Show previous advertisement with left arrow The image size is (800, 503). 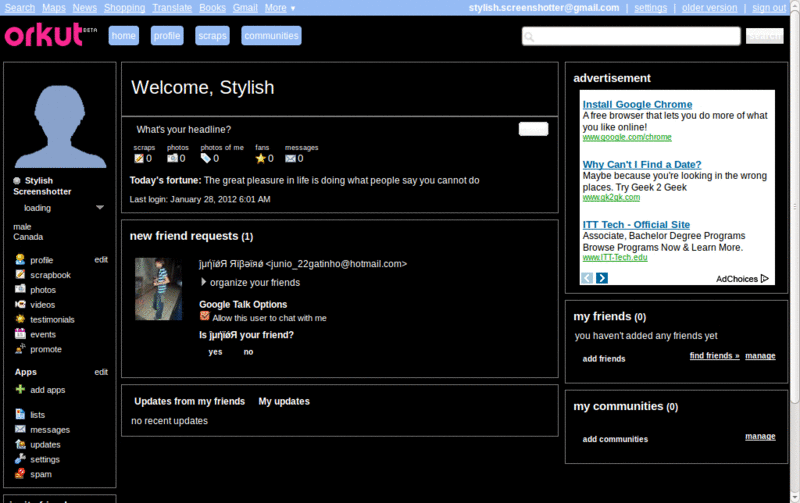click(x=587, y=278)
